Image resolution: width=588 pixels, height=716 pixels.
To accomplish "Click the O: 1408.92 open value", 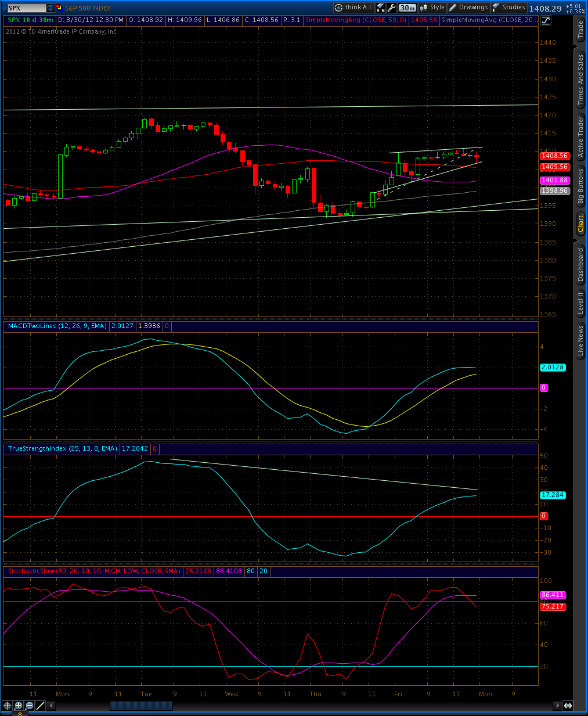I will (x=146, y=20).
